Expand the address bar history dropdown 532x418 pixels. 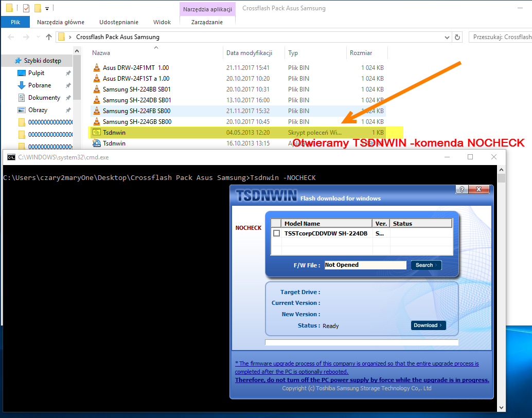coord(447,38)
